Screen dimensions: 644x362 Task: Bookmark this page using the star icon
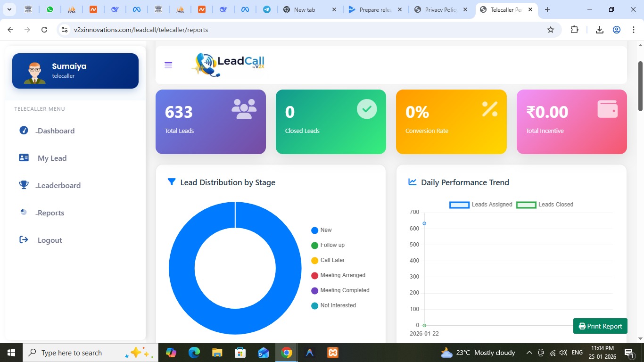click(x=550, y=30)
